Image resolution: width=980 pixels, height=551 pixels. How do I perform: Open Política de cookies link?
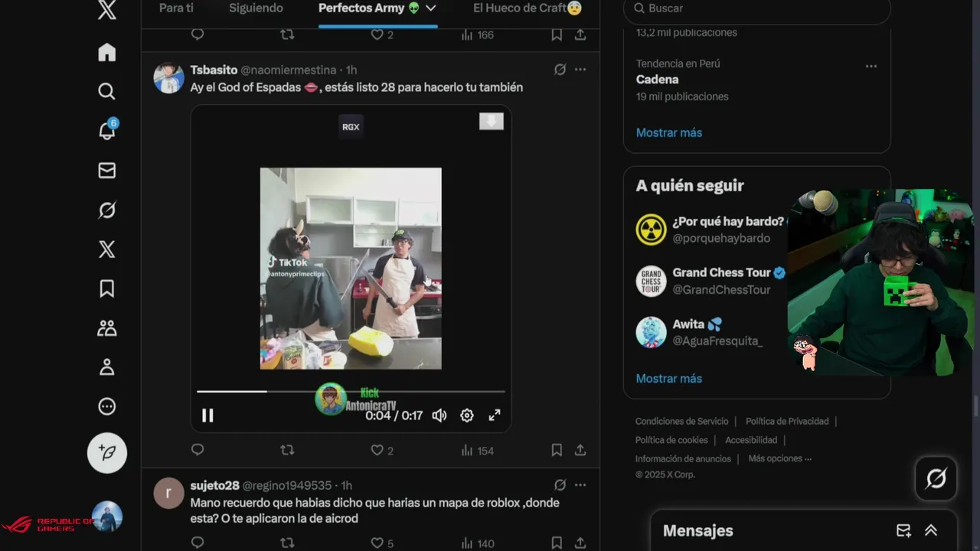[671, 440]
